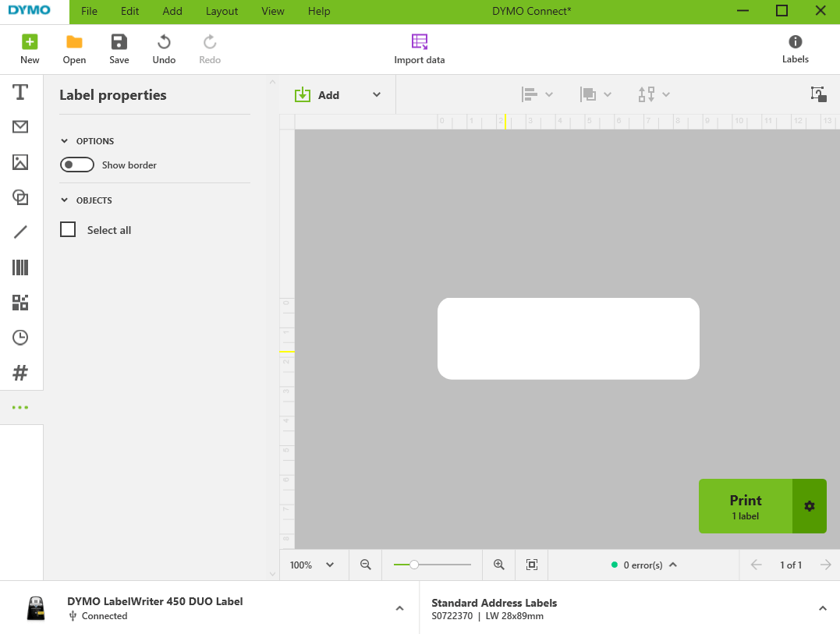Screen dimensions: 840x634
Task: Select the Barcode tool
Action: pos(20,267)
